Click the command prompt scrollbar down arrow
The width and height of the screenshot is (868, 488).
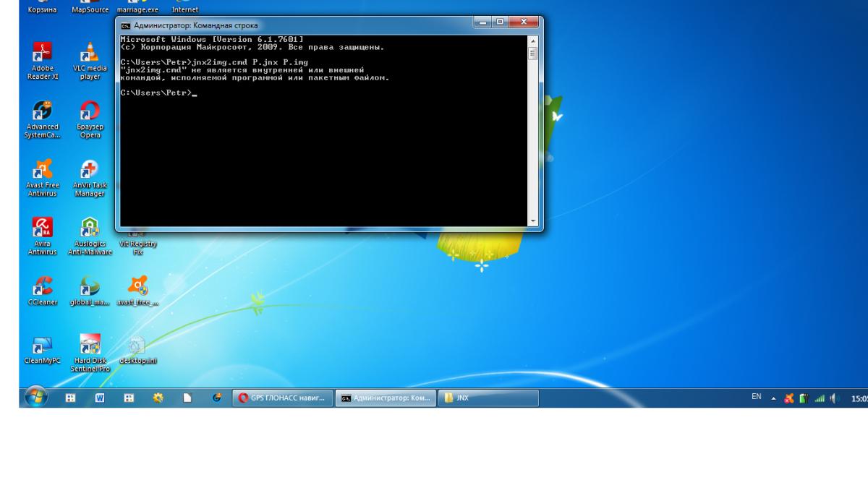coord(535,222)
